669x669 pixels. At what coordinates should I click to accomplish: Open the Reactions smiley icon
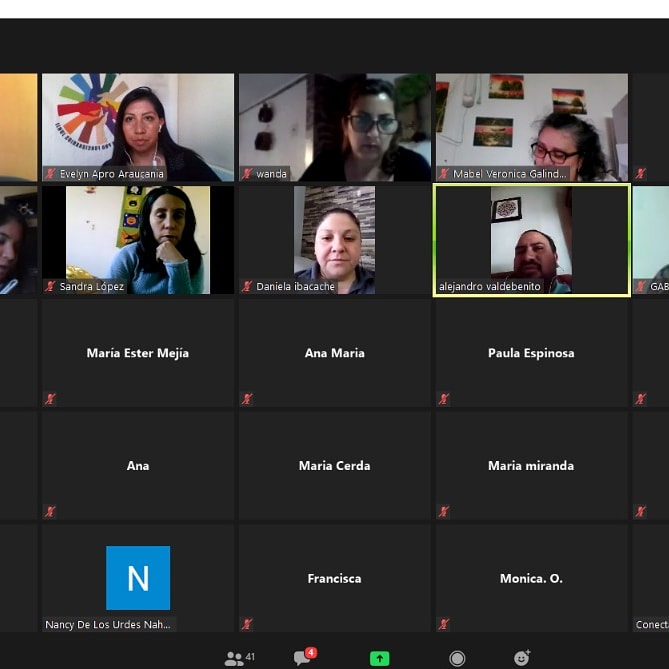point(522,658)
